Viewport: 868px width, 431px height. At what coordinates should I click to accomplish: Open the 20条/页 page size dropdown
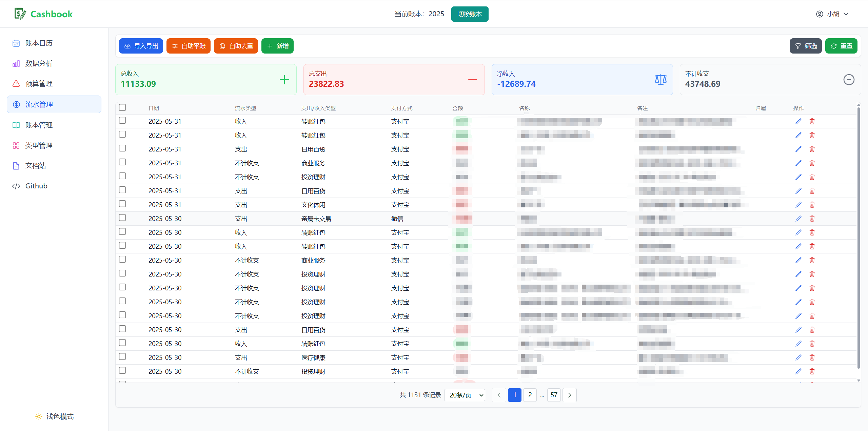(x=465, y=395)
